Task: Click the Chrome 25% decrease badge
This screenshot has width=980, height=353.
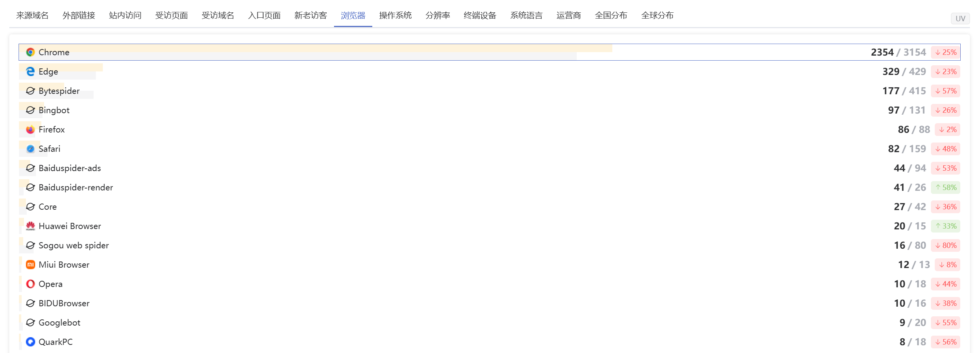Action: (946, 52)
